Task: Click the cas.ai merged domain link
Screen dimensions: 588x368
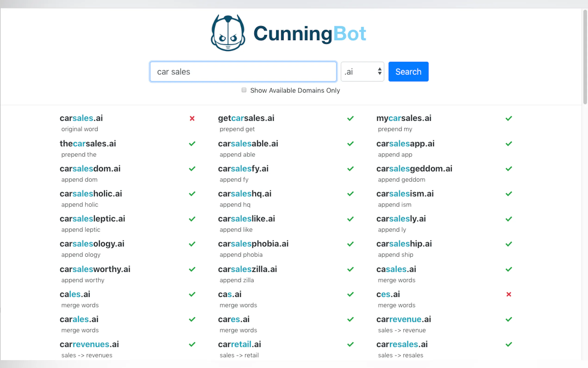Action: tap(230, 294)
